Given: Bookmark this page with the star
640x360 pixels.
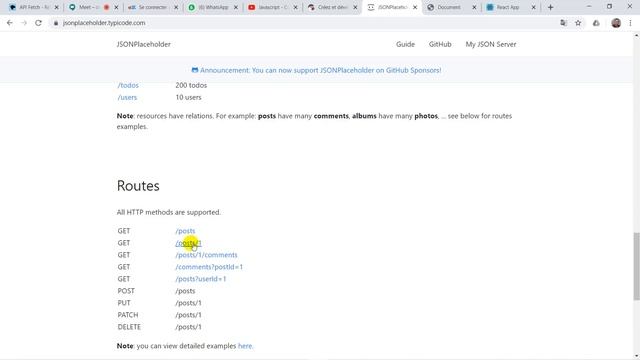Looking at the screenshot, I should (578, 23).
